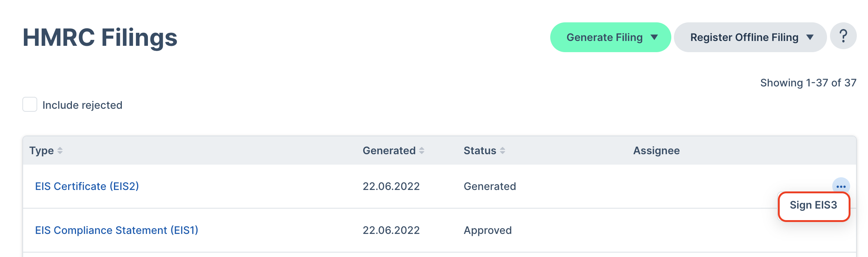
Task: Click the Generate Filing button
Action: click(611, 37)
